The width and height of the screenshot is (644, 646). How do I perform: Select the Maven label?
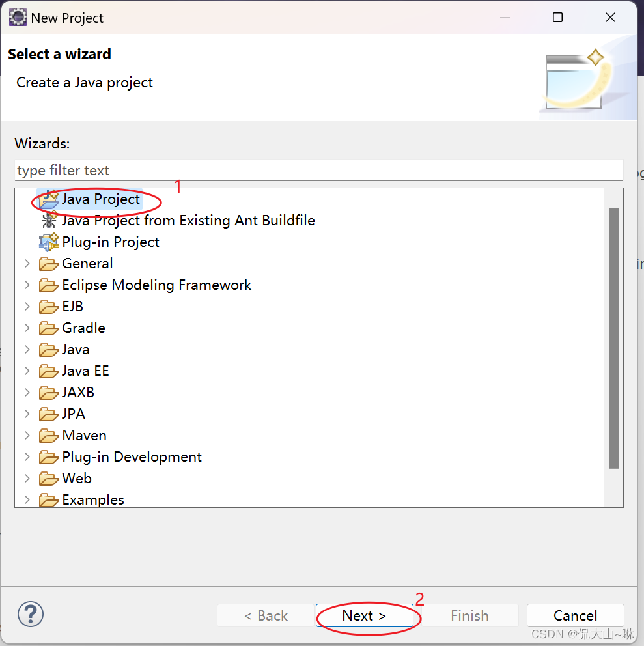(x=85, y=435)
